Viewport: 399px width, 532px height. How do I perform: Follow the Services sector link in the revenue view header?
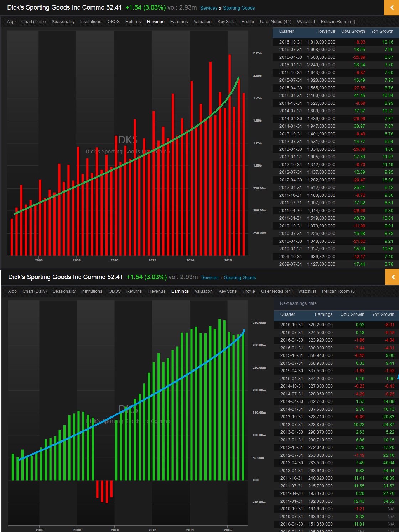click(209, 8)
